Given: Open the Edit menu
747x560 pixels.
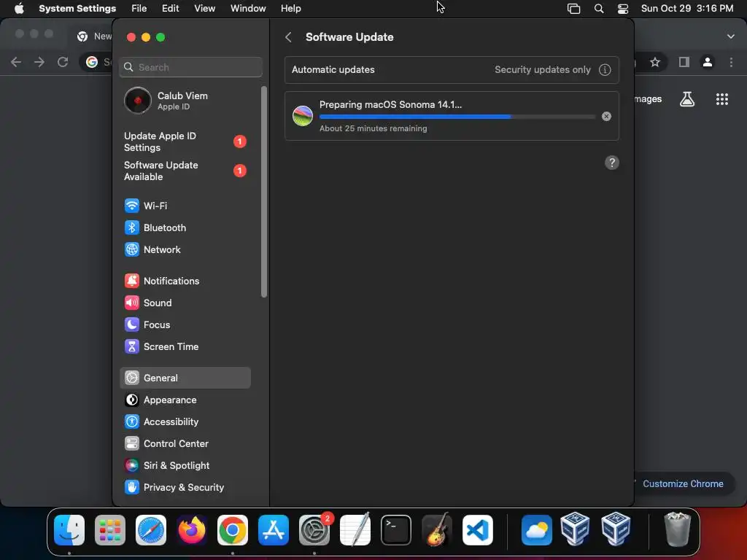Looking at the screenshot, I should click(x=170, y=9).
